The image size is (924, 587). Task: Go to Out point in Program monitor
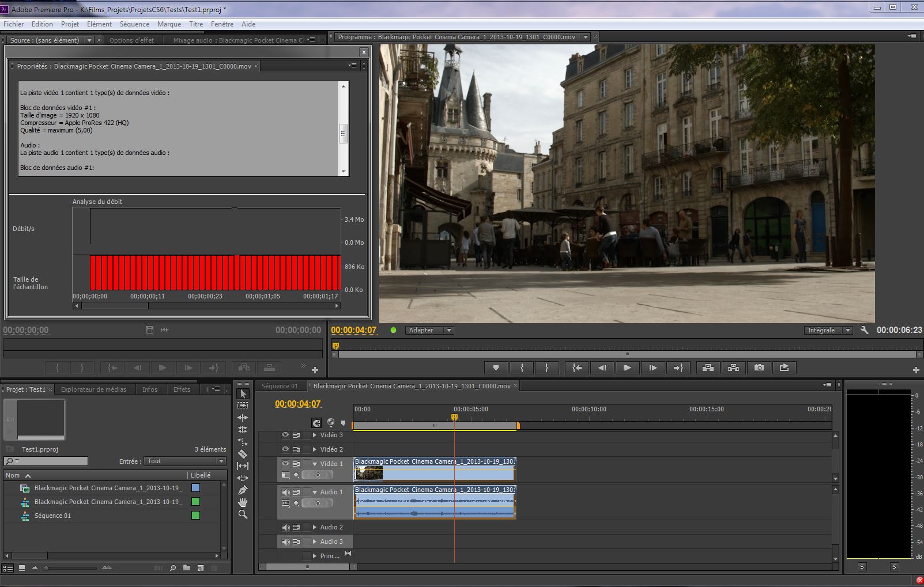pos(678,368)
